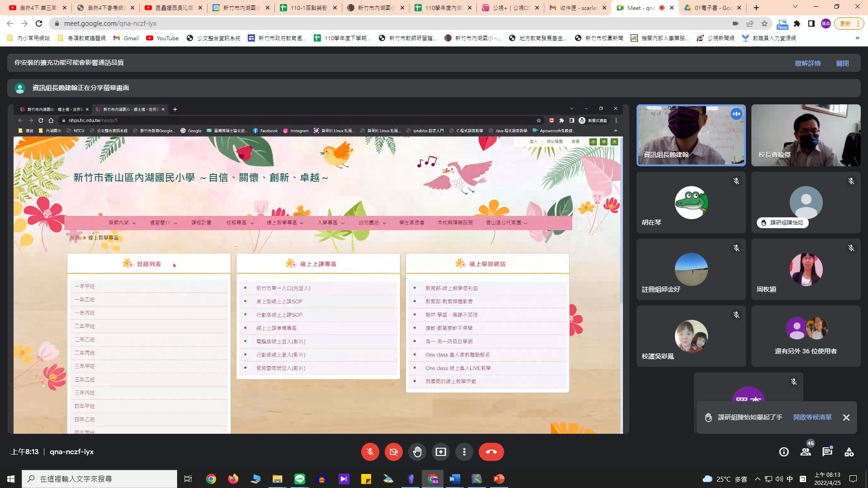Toggle camera off button
The height and width of the screenshot is (488, 868).
click(393, 452)
